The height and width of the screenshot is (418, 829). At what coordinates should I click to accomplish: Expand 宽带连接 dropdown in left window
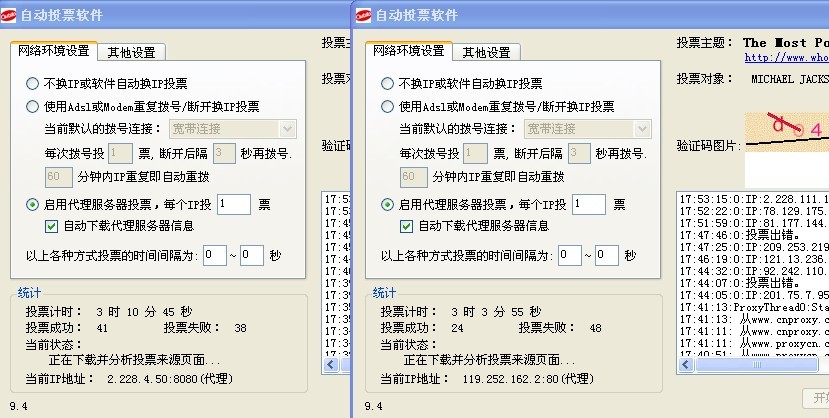click(x=288, y=128)
